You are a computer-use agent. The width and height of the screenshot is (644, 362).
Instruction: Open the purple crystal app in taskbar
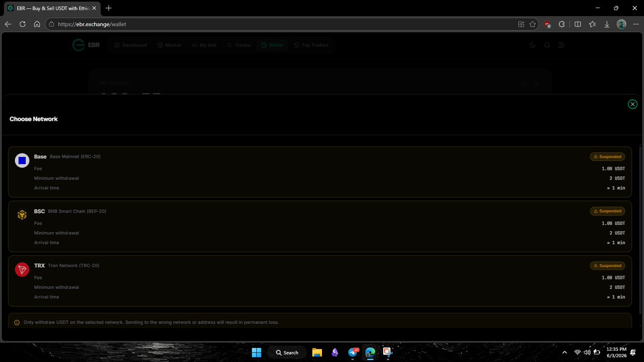click(335, 352)
